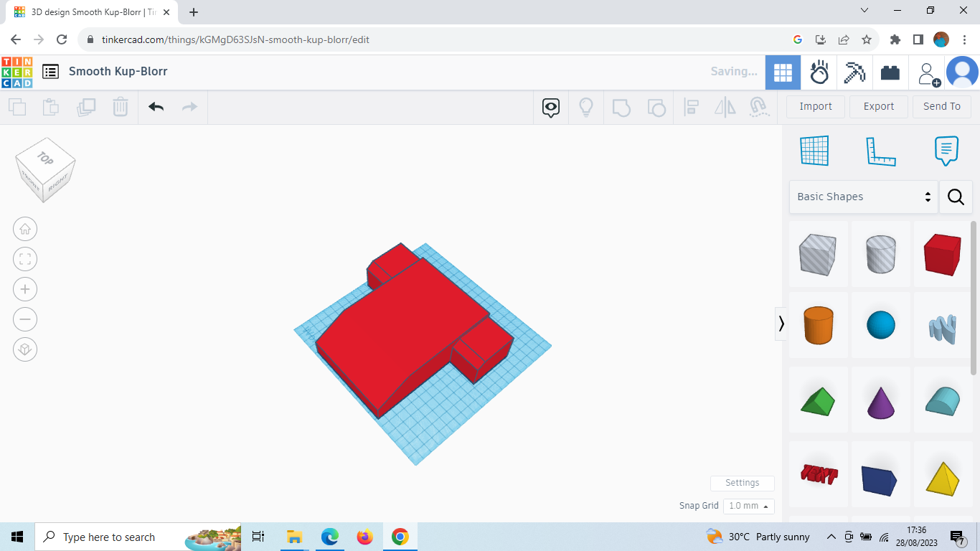Select the Ruler tool
This screenshot has width=980, height=551.
[x=881, y=151]
